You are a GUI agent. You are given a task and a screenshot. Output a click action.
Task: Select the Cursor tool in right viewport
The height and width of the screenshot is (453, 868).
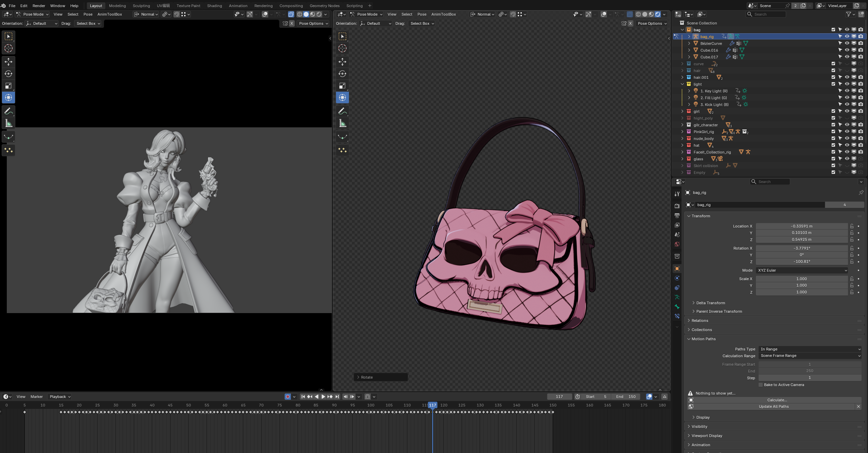click(342, 48)
